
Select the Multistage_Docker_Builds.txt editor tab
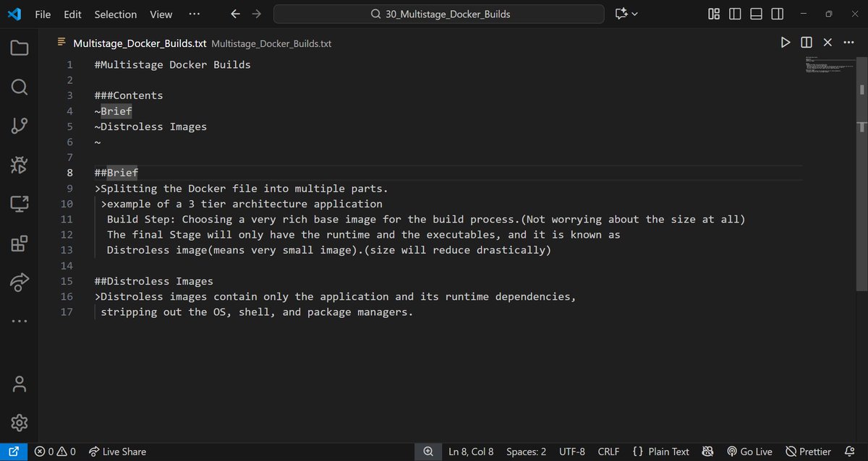pyautogui.click(x=140, y=43)
